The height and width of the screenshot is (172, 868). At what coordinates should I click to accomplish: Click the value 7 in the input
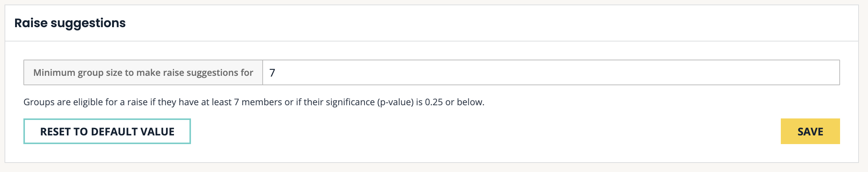coord(272,72)
